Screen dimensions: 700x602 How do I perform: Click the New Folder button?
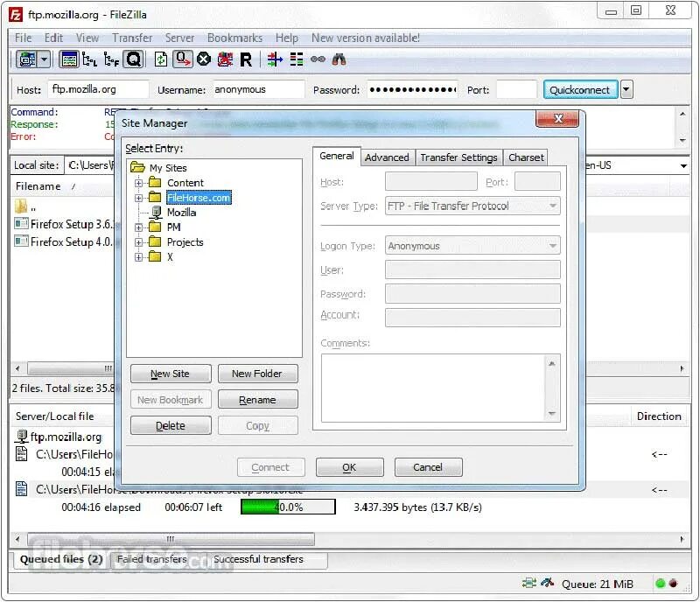click(257, 374)
